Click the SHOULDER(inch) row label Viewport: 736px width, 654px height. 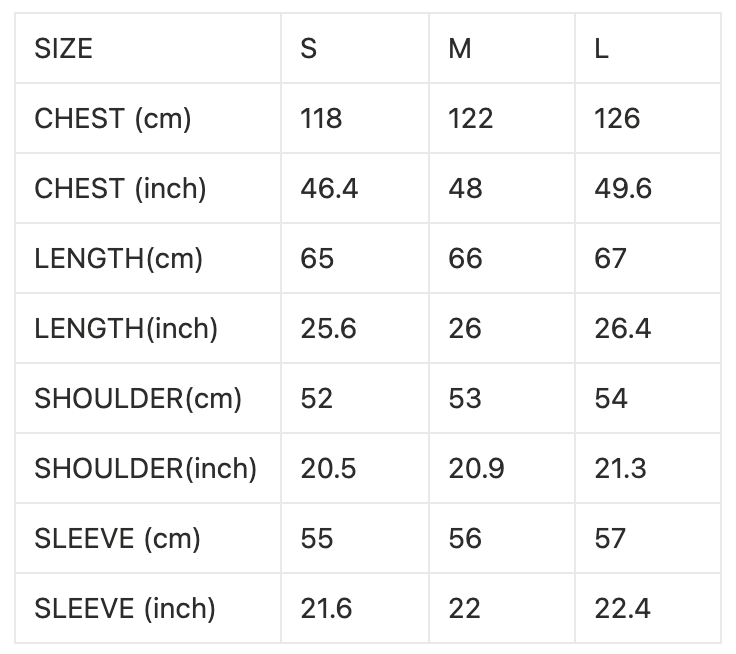[x=146, y=468]
